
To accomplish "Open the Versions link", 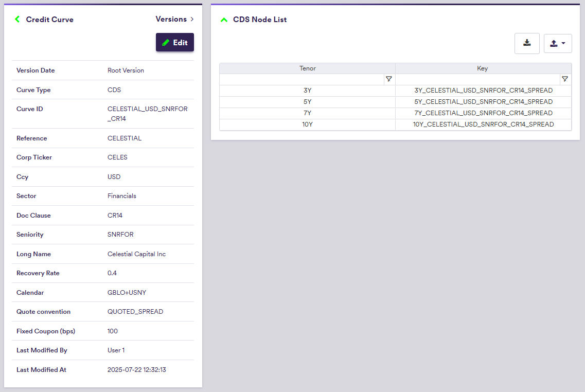I will [x=174, y=19].
